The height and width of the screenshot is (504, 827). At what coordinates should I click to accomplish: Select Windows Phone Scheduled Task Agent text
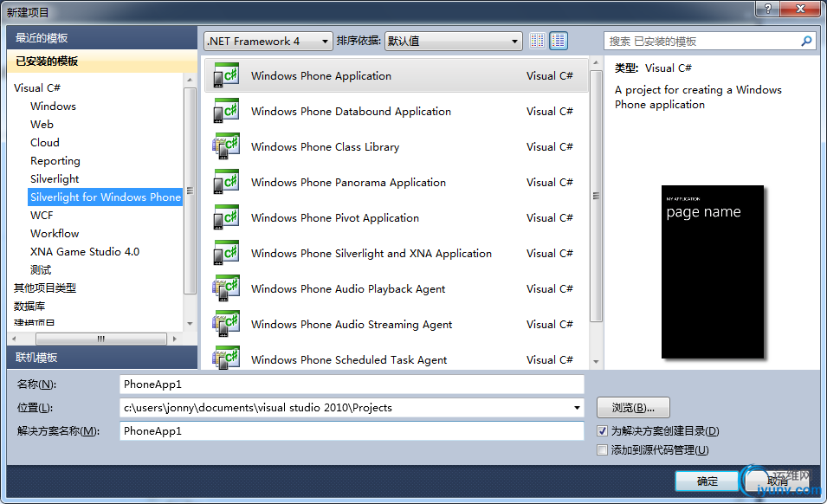coord(349,359)
